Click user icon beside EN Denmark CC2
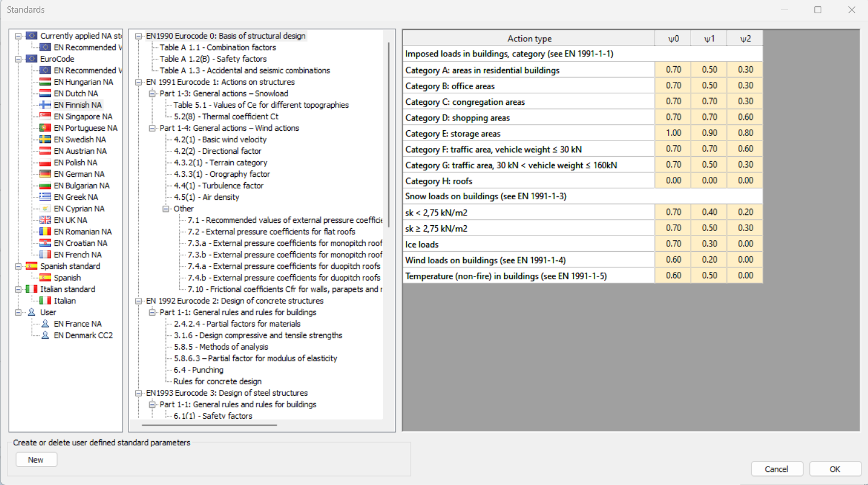 [x=45, y=335]
